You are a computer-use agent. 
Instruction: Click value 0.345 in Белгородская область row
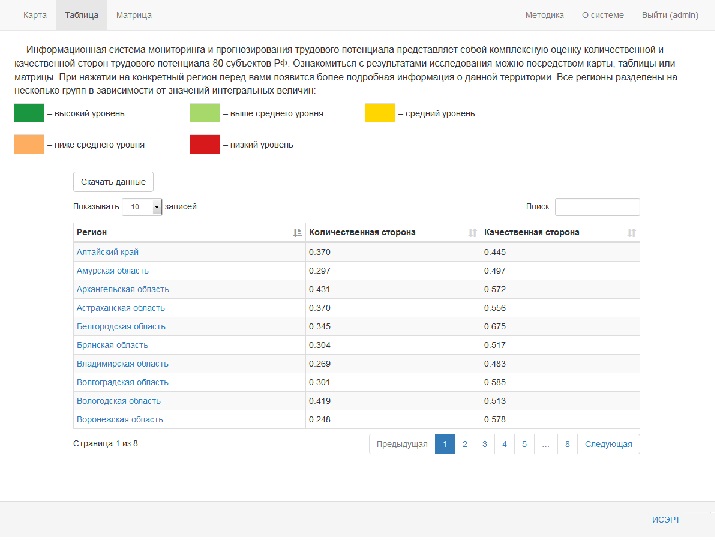(x=320, y=327)
